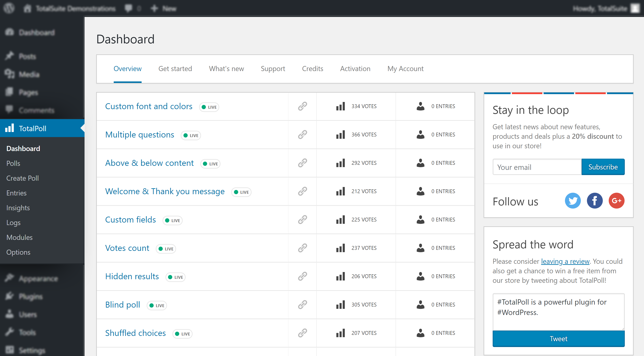This screenshot has width=644, height=356.
Task: Click the Subscribe button
Action: (x=603, y=167)
